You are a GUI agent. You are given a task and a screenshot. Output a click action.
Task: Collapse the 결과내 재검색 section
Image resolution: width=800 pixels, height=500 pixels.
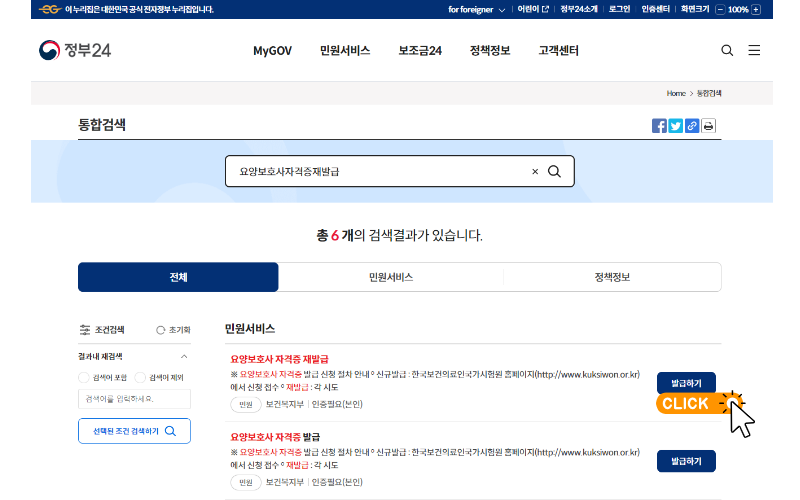[184, 356]
